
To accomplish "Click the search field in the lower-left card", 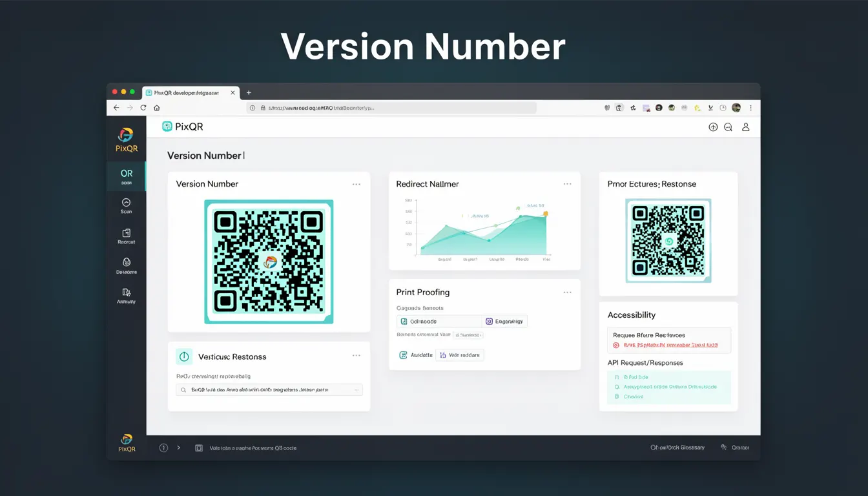I will pos(269,390).
